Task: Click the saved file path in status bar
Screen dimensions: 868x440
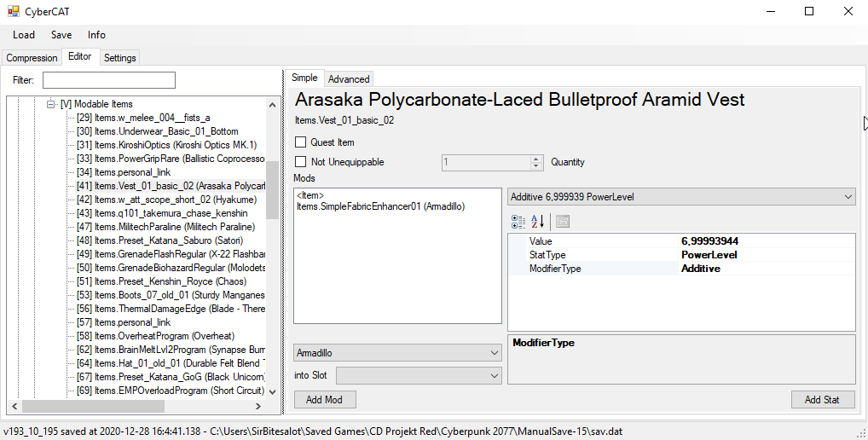Action: pos(416,431)
